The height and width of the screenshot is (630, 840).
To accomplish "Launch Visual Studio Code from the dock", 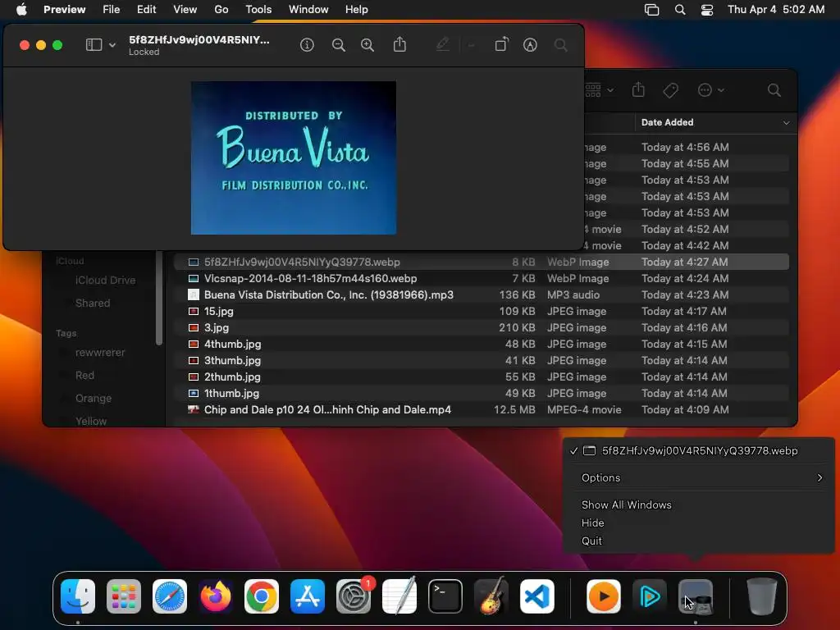I will tap(536, 596).
